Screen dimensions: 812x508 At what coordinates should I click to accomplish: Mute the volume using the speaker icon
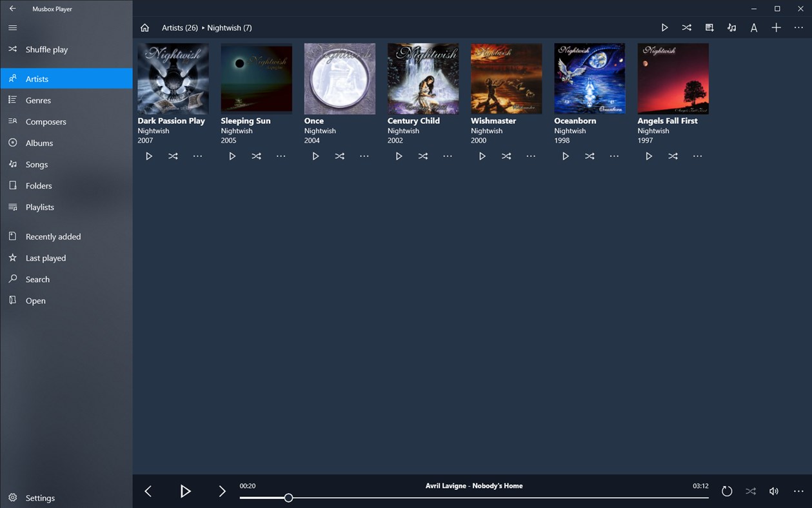coord(773,491)
